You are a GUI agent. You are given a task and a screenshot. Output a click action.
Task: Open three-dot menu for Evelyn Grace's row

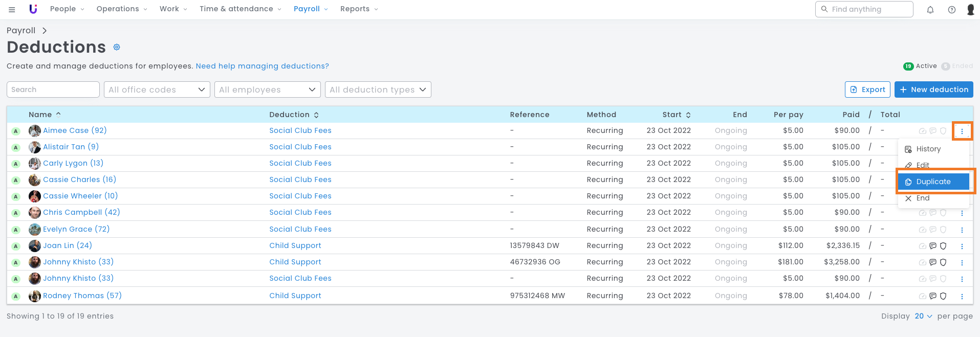pyautogui.click(x=962, y=230)
